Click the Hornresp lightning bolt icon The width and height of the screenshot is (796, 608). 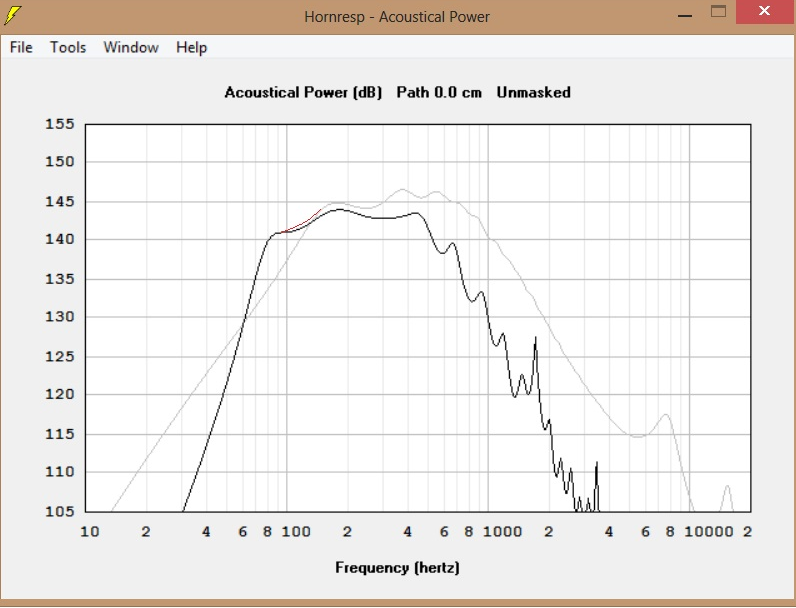coord(13,15)
